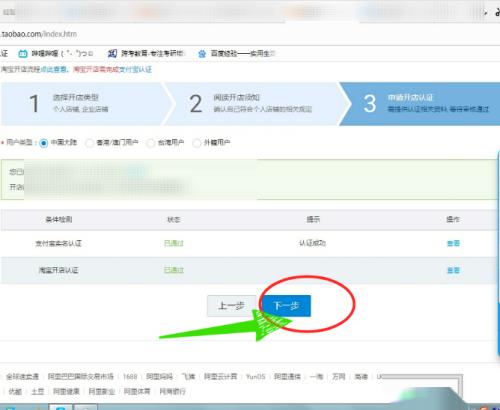Open the 阿里体育 footer link
This screenshot has width=500, height=410.
point(137,391)
